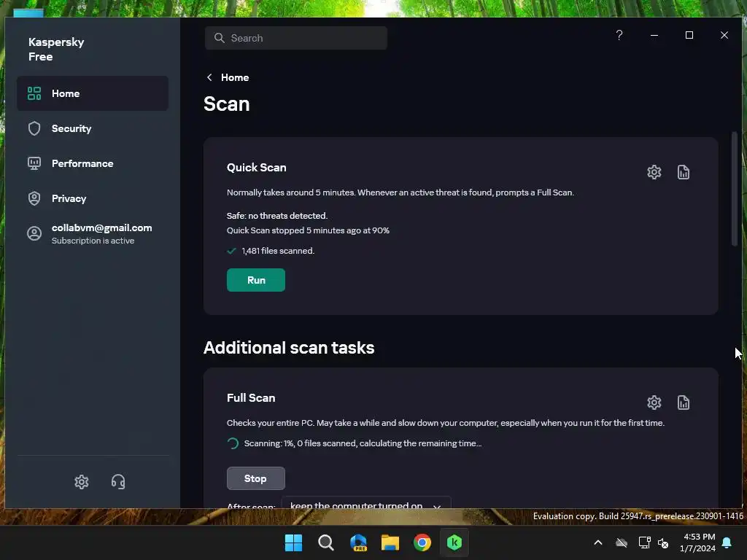Open Performance section in sidebar
Viewport: 747px width, 560px height.
click(x=93, y=163)
